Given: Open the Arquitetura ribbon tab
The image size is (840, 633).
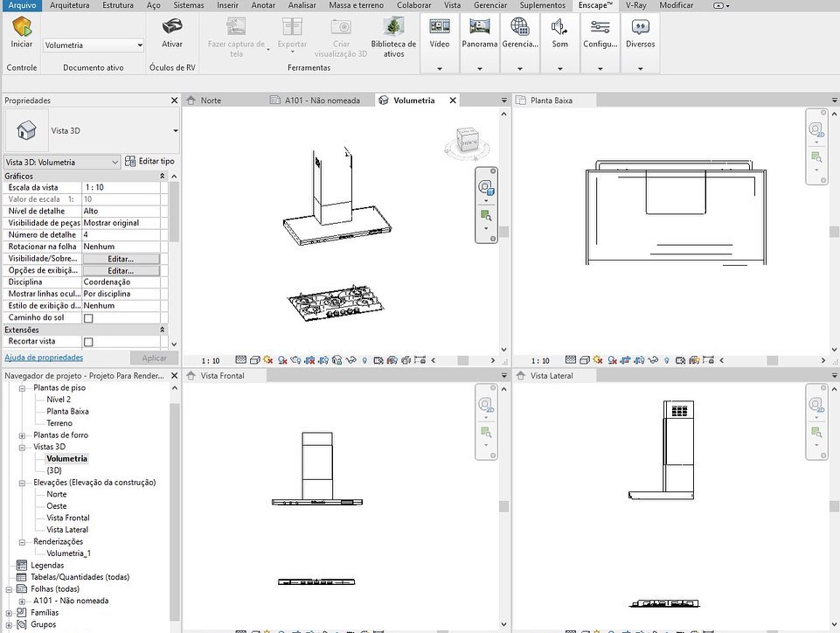Looking at the screenshot, I should click(70, 5).
